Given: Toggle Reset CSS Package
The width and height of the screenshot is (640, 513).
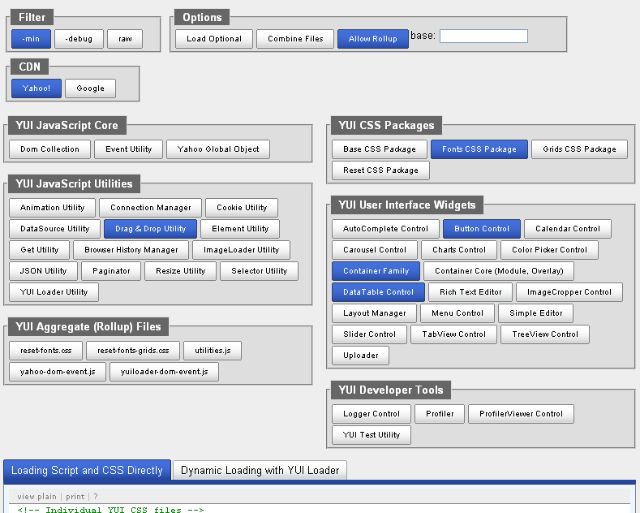Looking at the screenshot, I should (x=381, y=170).
